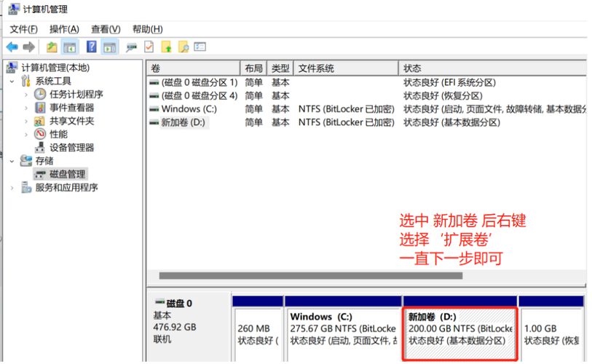Click the checklist icon at toolbar end

200,47
